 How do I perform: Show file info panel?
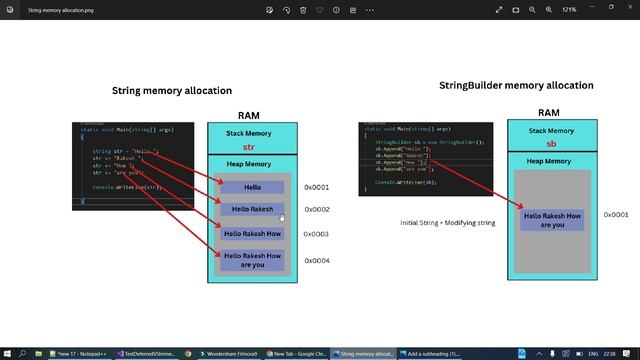point(336,10)
